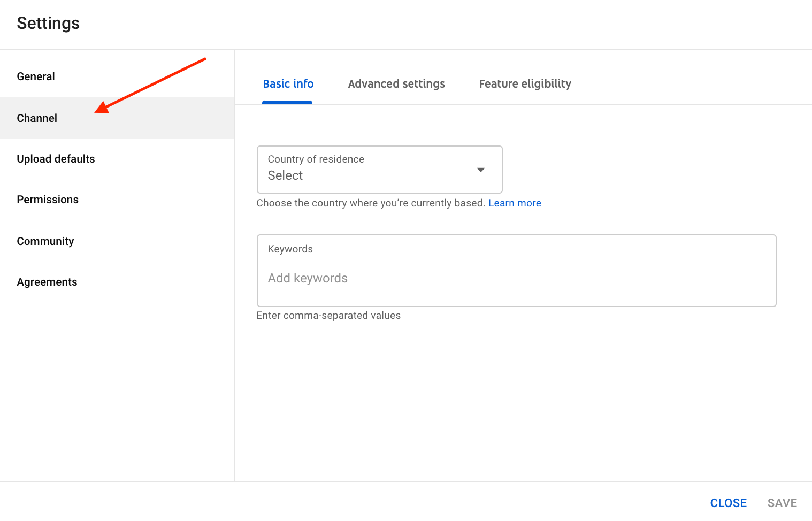
Task: Open the General settings section
Action: 36,76
